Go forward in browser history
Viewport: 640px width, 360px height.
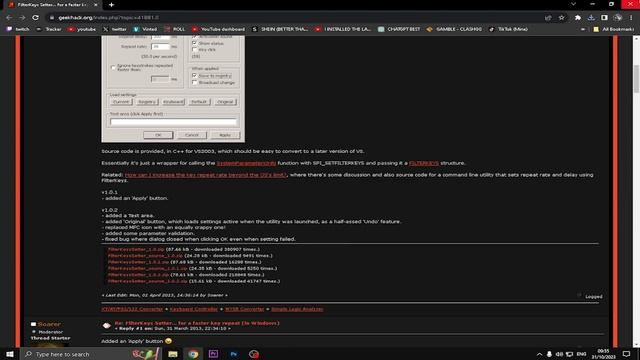coord(22,18)
